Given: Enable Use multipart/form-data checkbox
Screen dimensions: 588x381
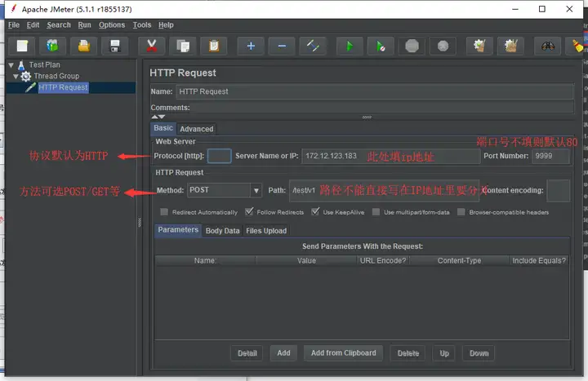Looking at the screenshot, I should (376, 212).
